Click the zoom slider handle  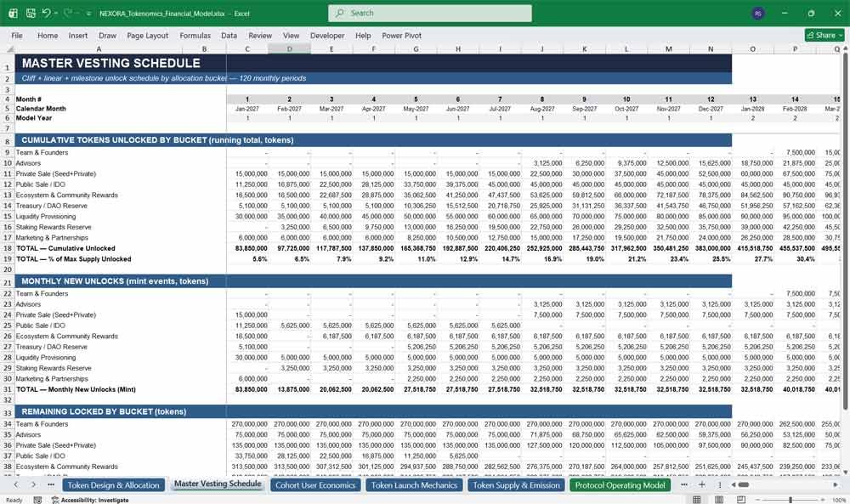point(790,500)
